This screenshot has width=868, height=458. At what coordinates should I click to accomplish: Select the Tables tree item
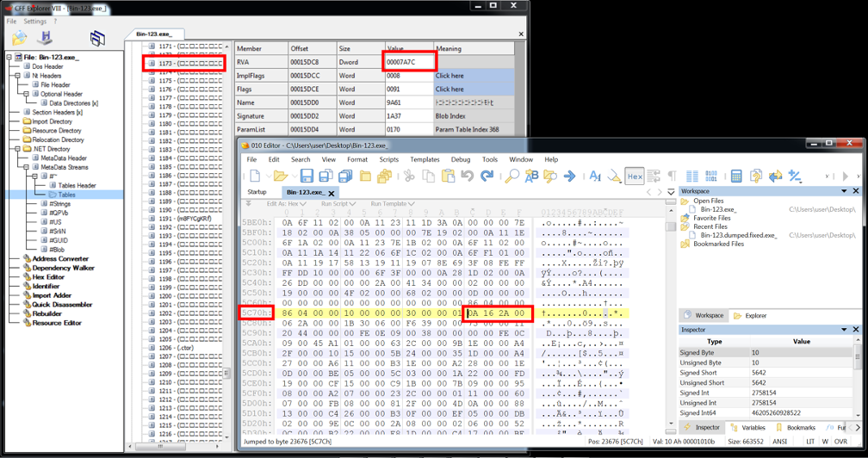pos(66,195)
